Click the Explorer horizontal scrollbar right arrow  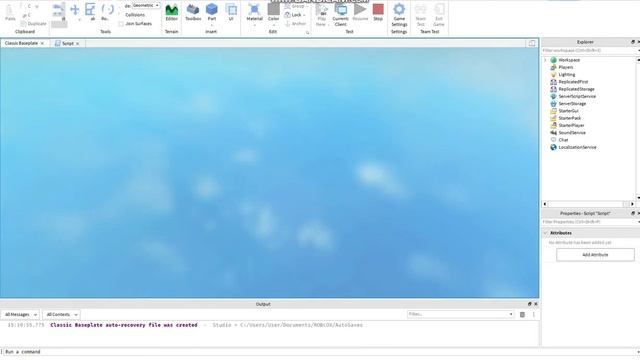[632, 204]
